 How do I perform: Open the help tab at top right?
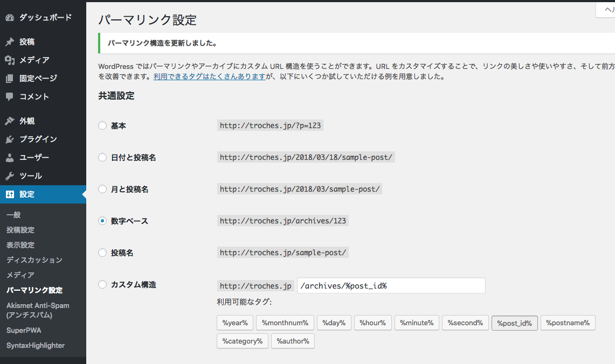605,9
